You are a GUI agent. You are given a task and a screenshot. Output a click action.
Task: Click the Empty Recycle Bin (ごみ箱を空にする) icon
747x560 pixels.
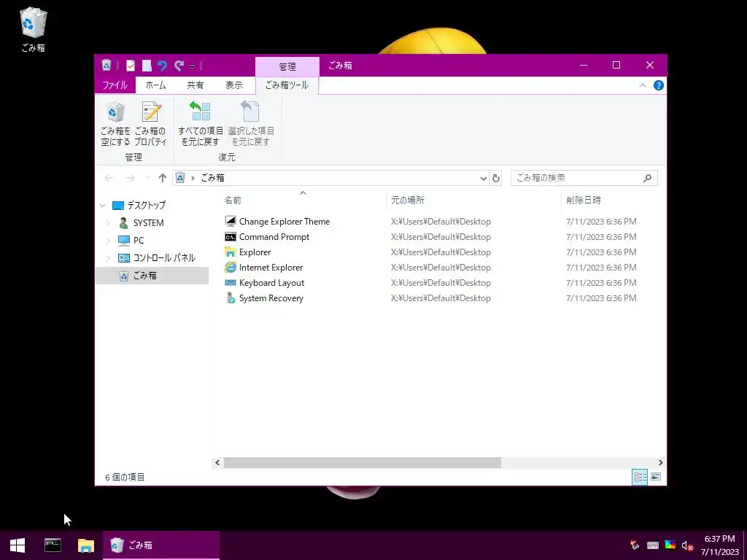pyautogui.click(x=115, y=123)
